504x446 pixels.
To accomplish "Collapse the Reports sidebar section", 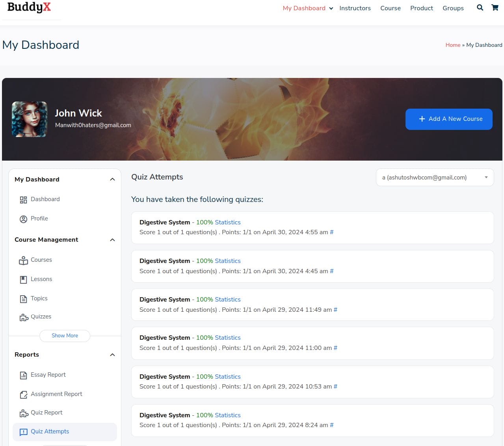I will pyautogui.click(x=112, y=355).
